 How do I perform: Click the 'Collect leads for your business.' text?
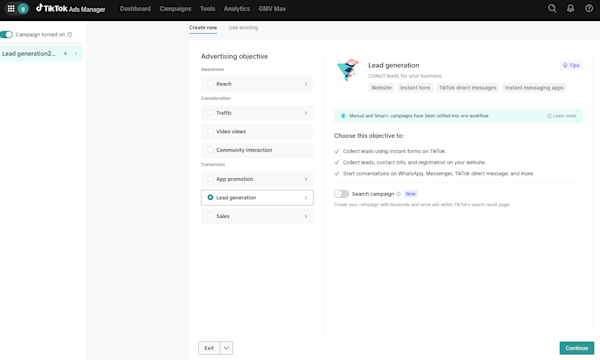click(405, 76)
